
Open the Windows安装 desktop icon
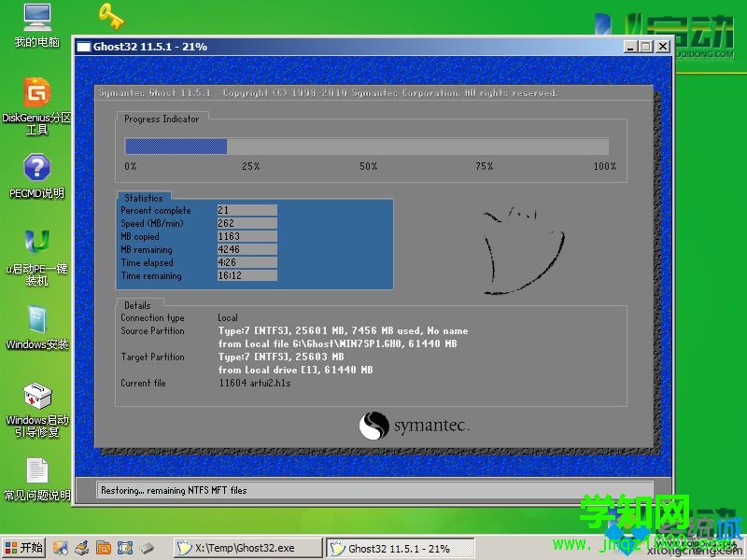(x=36, y=328)
